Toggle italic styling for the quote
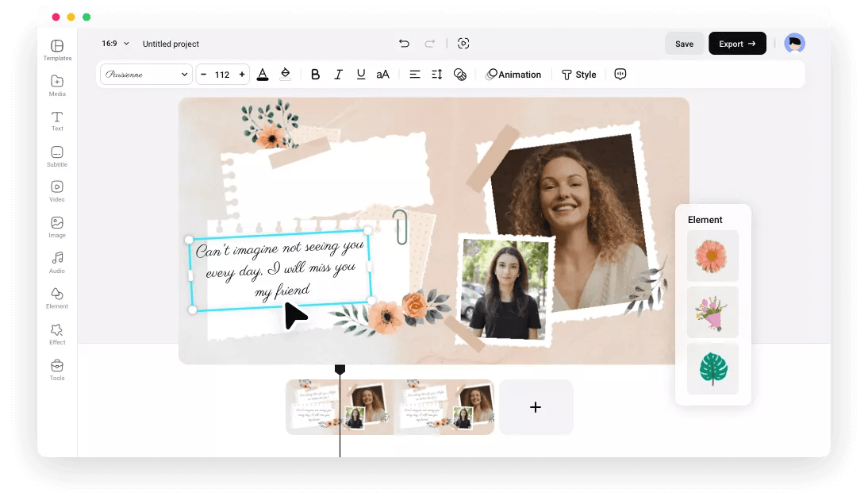The image size is (868, 504). pyautogui.click(x=338, y=74)
